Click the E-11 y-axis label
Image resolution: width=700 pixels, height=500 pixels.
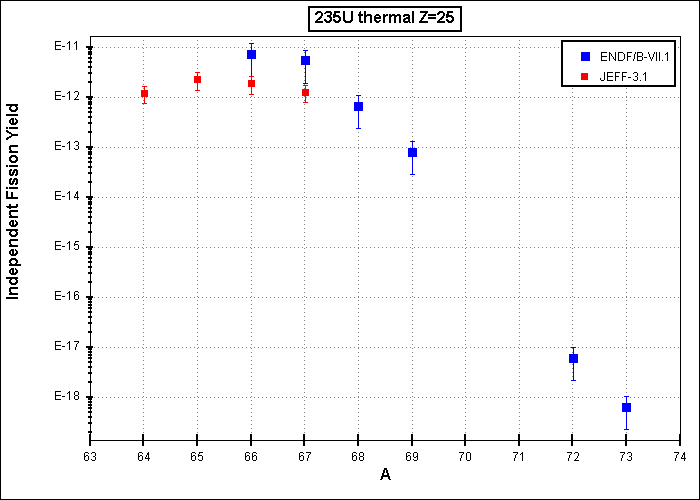66,47
